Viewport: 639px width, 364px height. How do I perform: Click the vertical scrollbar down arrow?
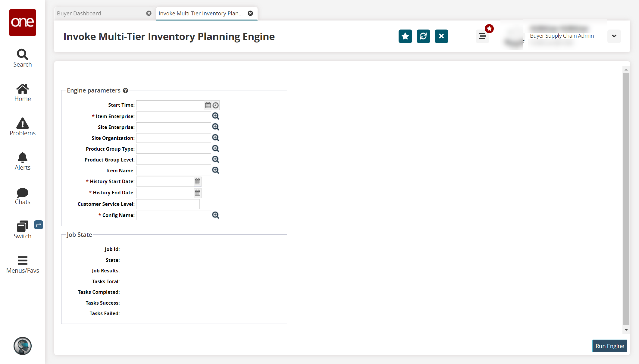click(626, 330)
